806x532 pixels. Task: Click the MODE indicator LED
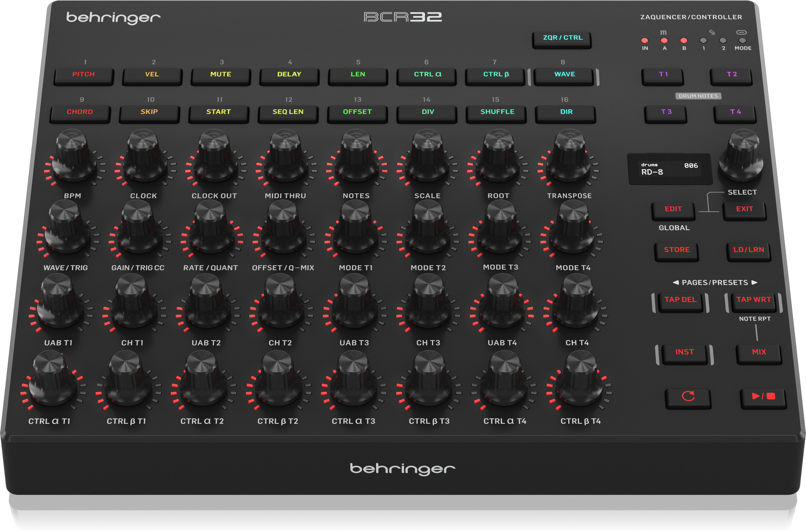[x=742, y=41]
